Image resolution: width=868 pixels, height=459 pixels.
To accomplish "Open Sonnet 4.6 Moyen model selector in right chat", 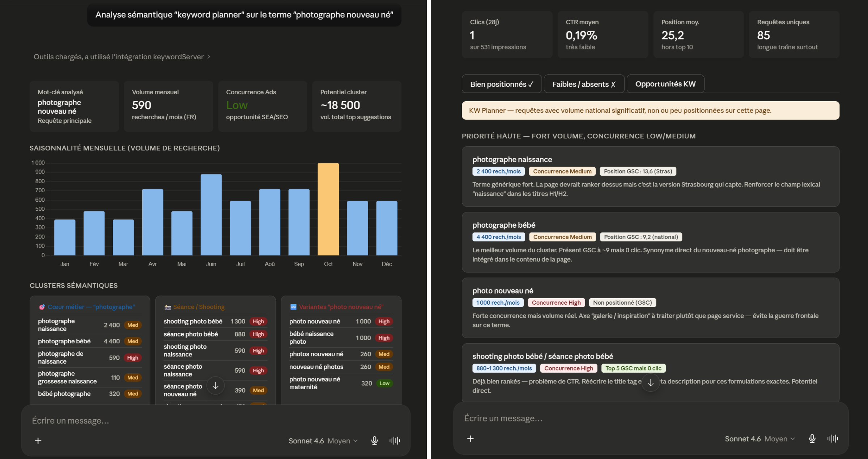I will (759, 438).
